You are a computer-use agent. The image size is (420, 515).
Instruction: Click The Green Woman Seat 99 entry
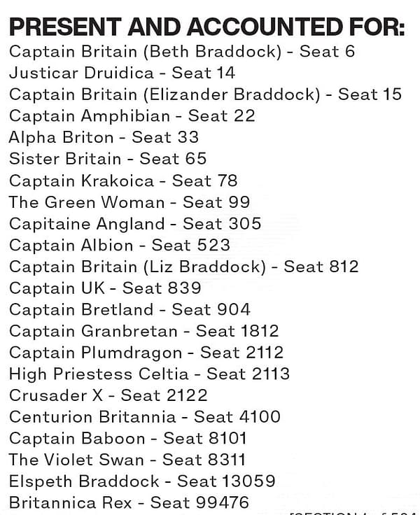click(x=129, y=202)
